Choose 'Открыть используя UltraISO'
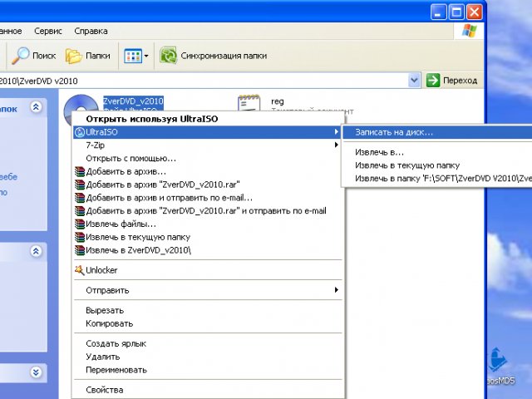Screen dimensions: 532x399 point(208,119)
